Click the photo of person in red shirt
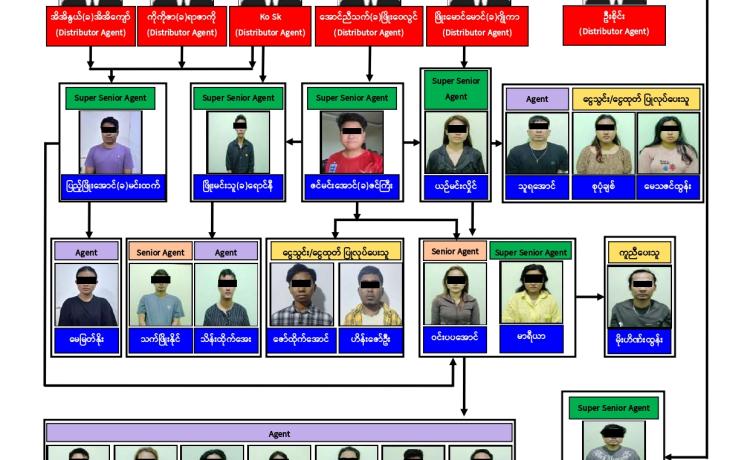The height and width of the screenshot is (460, 750). 351,142
